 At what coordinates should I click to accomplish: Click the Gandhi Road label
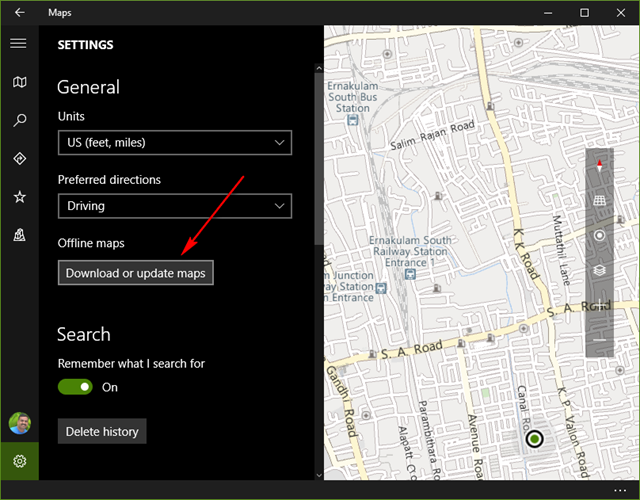click(x=343, y=402)
